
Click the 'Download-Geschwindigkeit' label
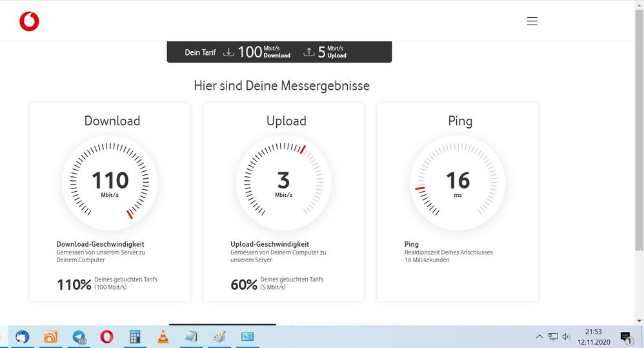pyautogui.click(x=100, y=244)
